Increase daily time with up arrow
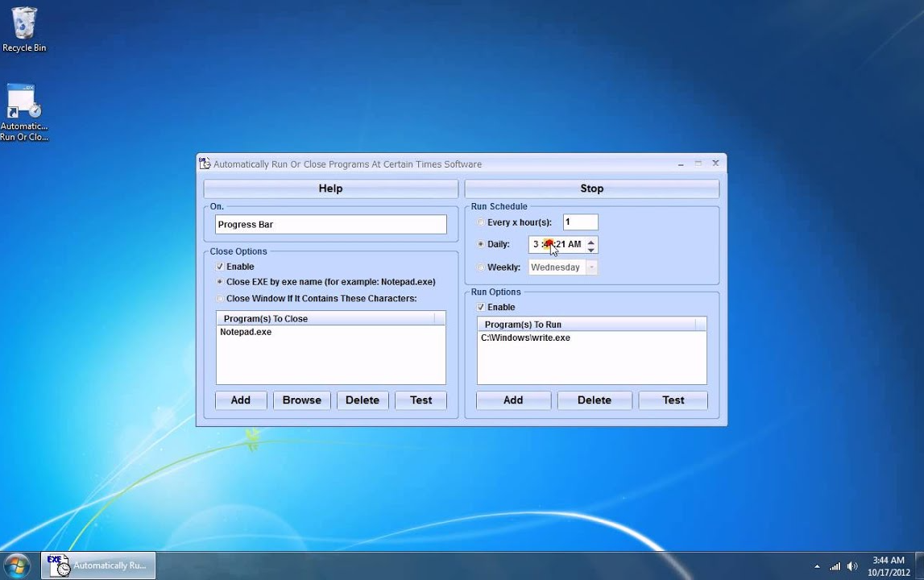Screen dimensions: 924x580 tap(591, 241)
